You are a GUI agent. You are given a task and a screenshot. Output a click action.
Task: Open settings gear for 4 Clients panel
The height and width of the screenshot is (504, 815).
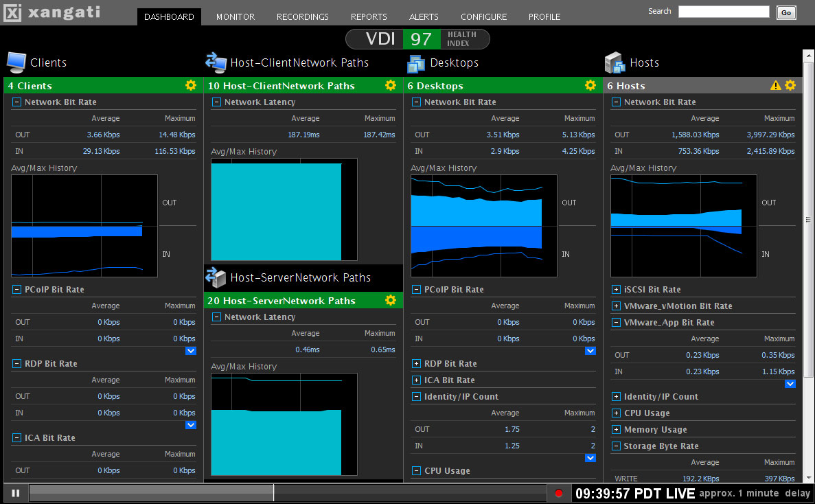(191, 85)
